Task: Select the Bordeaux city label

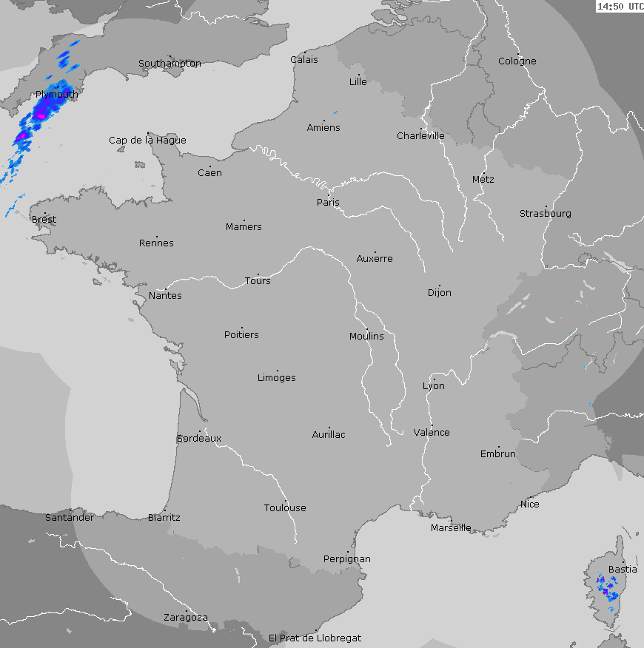Action: (x=198, y=439)
